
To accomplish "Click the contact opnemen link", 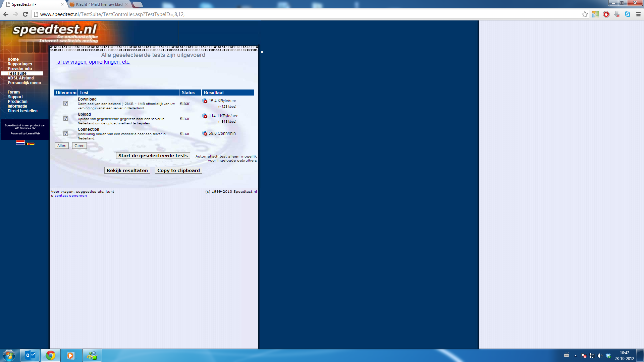I will 70,196.
